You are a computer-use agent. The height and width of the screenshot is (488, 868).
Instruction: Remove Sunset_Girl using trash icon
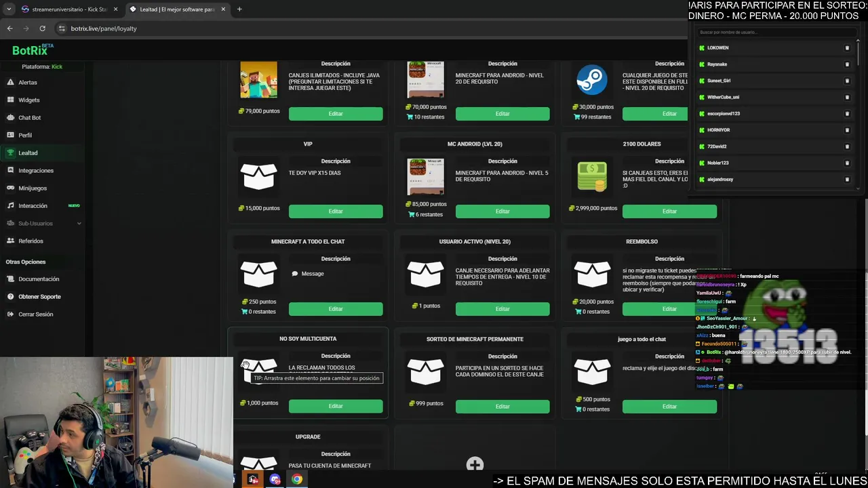[847, 81]
